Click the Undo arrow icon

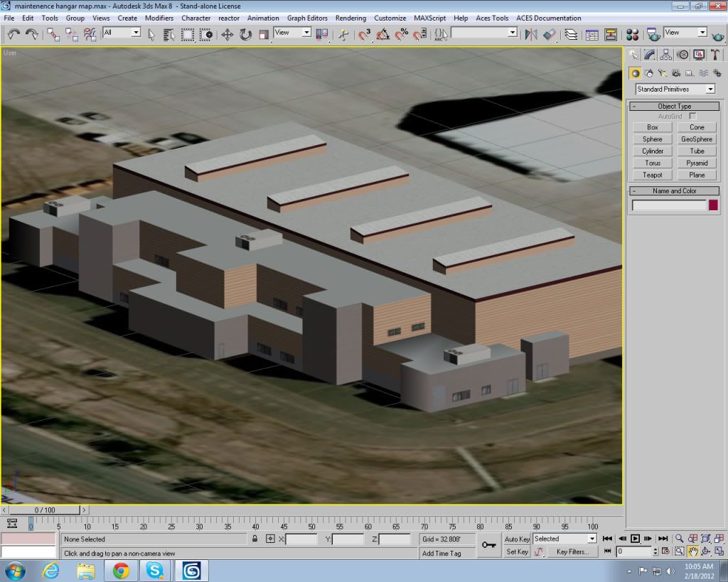coord(14,33)
